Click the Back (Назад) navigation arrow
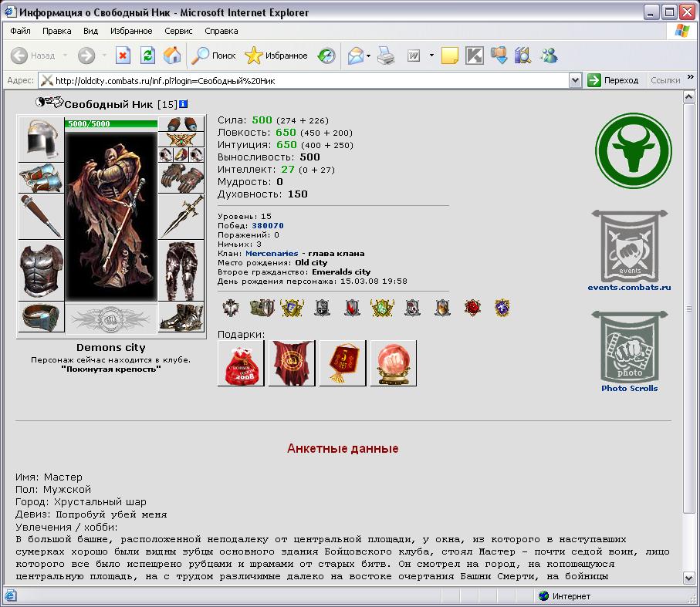Image resolution: width=700 pixels, height=607 pixels. pos(19,56)
